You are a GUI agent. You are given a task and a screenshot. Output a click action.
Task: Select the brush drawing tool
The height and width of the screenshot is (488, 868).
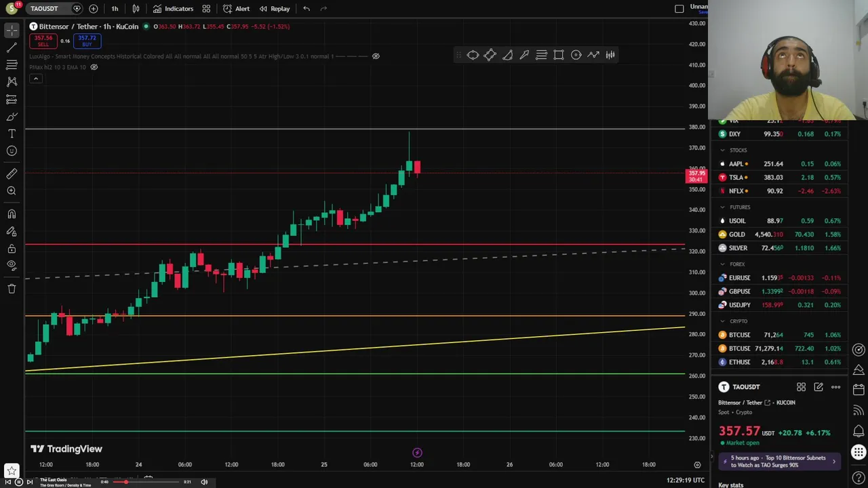tap(12, 117)
